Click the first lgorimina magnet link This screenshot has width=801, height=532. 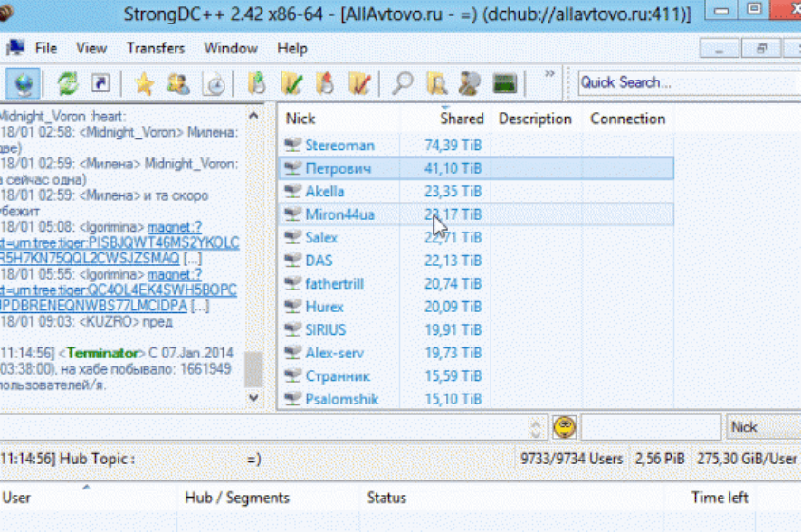click(175, 227)
